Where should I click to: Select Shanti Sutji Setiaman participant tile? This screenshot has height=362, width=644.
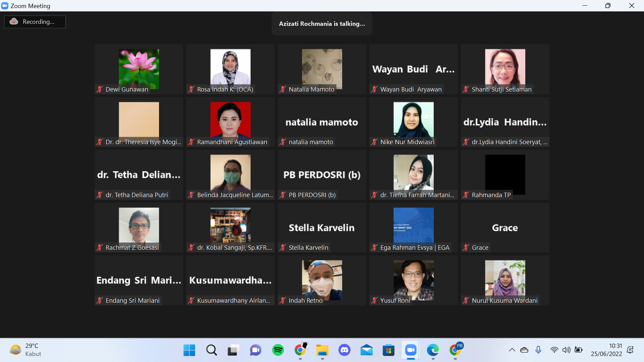[x=505, y=69]
